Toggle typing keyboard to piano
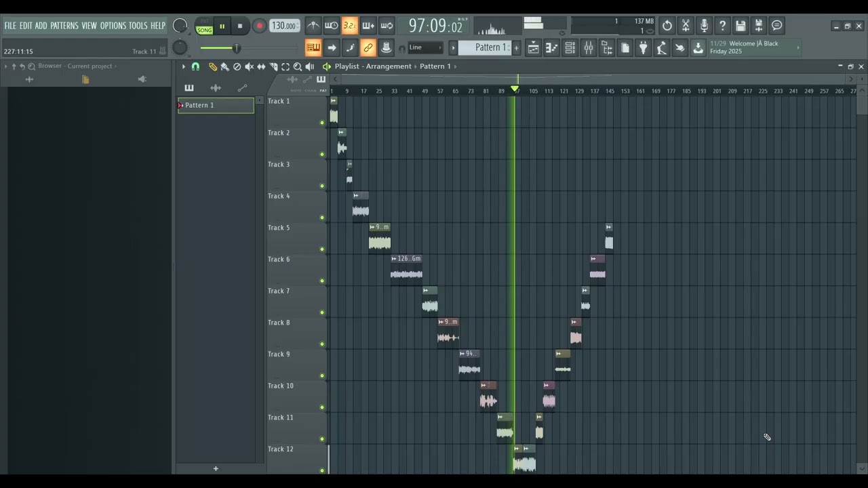Viewport: 868px width, 488px height. point(313,47)
